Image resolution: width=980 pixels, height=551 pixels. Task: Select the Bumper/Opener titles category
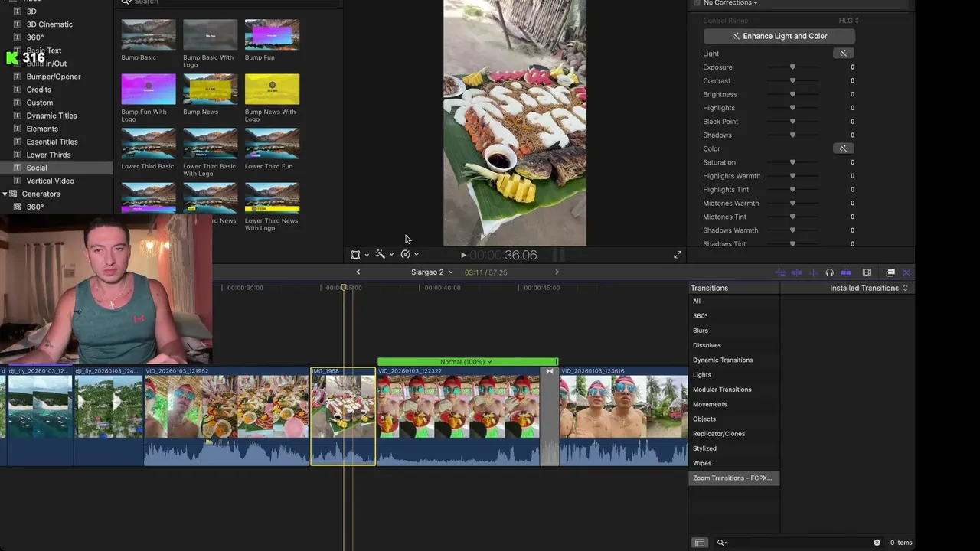54,77
